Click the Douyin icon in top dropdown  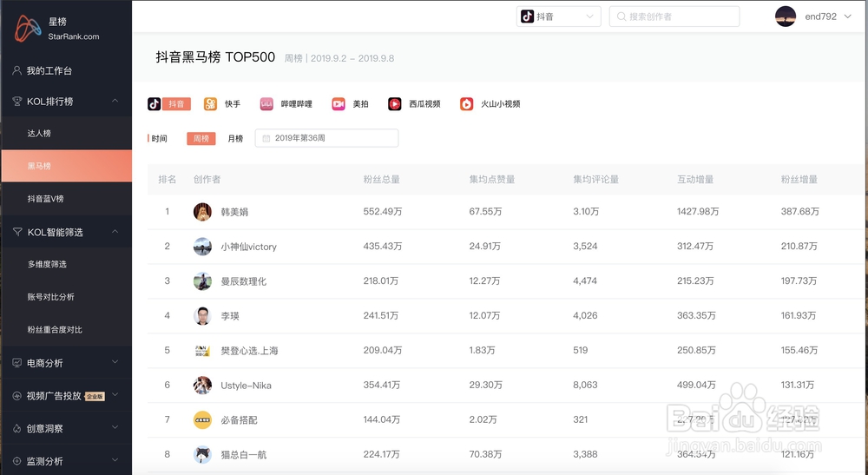click(528, 16)
